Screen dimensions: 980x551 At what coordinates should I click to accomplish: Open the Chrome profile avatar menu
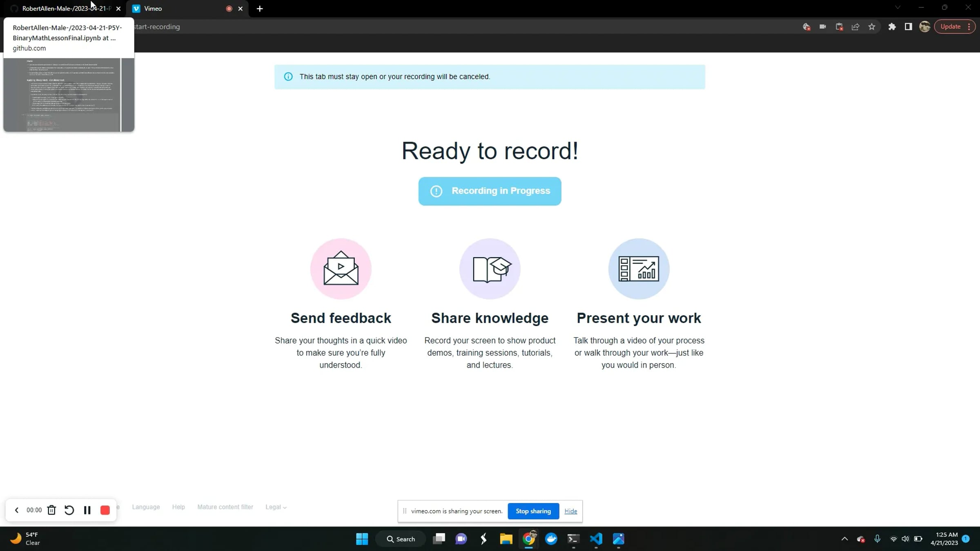coord(925,27)
